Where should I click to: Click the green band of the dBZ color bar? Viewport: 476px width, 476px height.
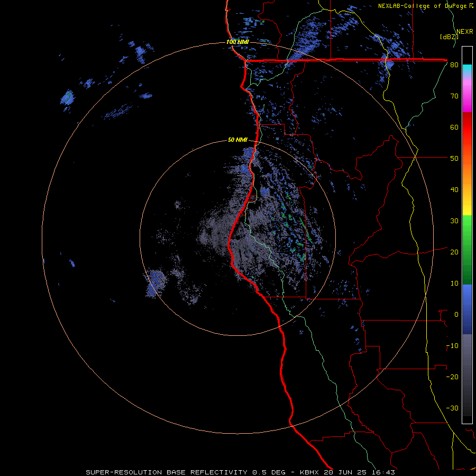[x=467, y=250]
